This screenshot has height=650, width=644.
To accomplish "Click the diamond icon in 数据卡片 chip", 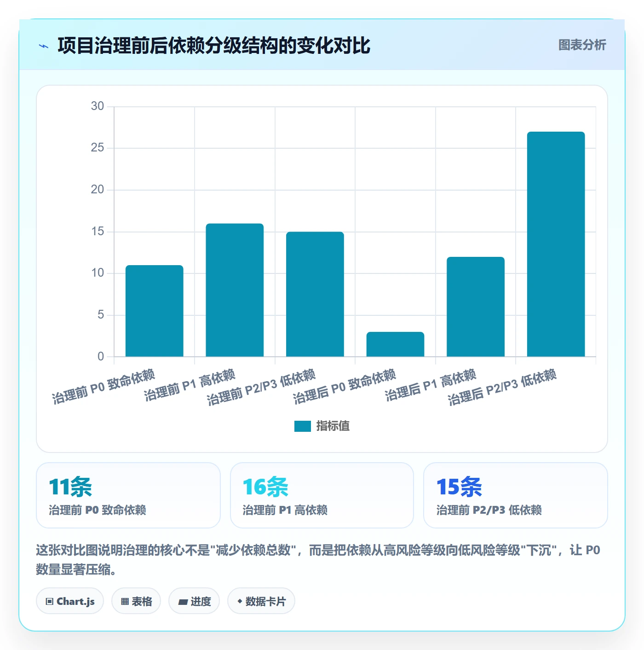I will pyautogui.click(x=240, y=601).
